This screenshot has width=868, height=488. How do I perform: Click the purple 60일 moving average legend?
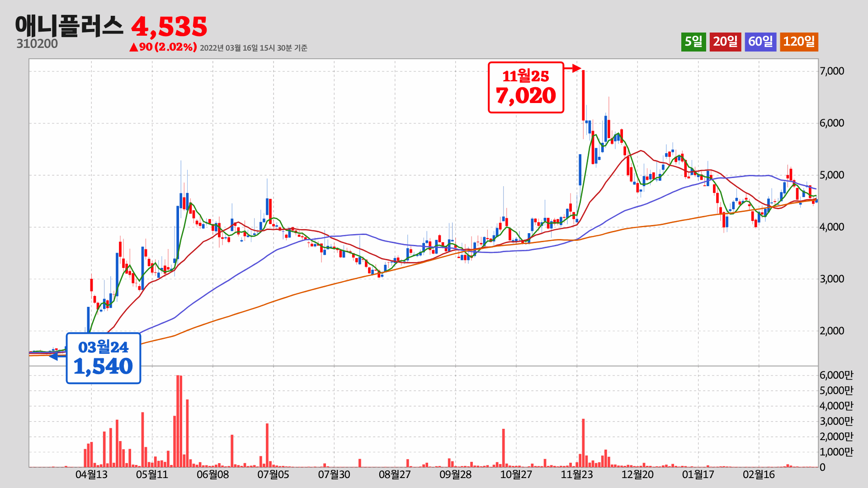pyautogui.click(x=760, y=42)
